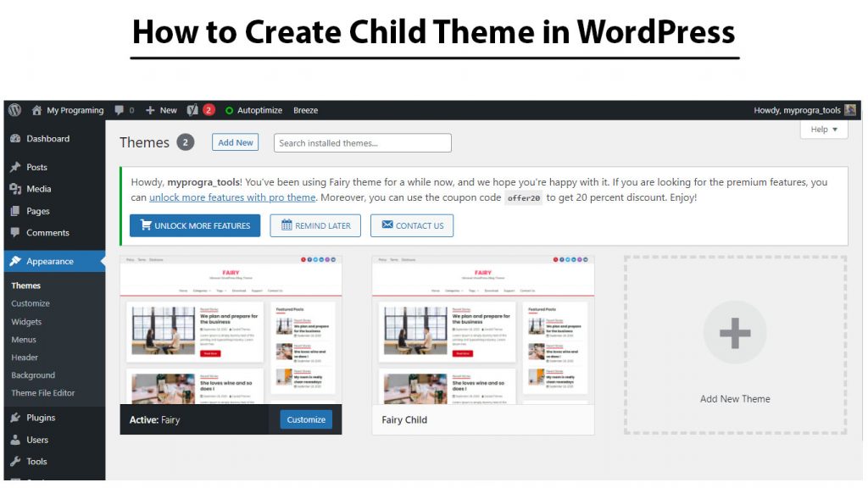The image size is (868, 488).
Task: Select the Fairy Child theme thumbnail
Action: (x=482, y=330)
